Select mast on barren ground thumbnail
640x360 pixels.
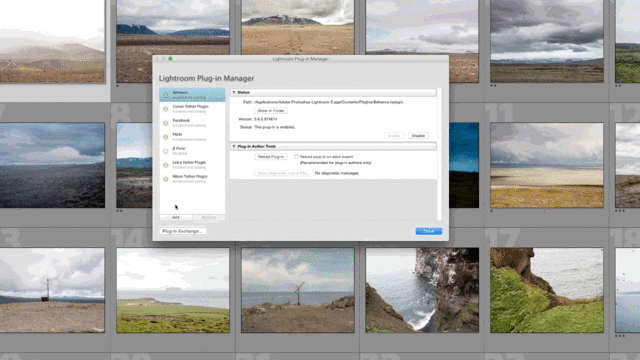tap(52, 290)
